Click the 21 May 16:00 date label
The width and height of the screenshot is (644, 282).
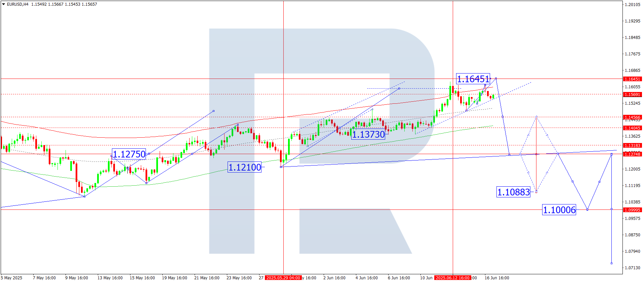click(x=207, y=278)
